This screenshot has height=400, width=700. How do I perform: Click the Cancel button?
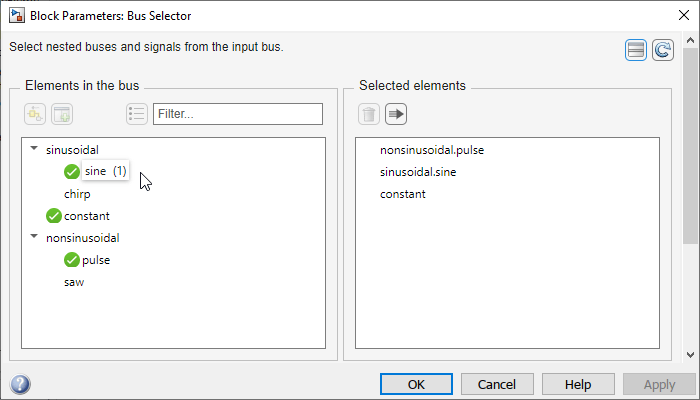[x=497, y=384]
